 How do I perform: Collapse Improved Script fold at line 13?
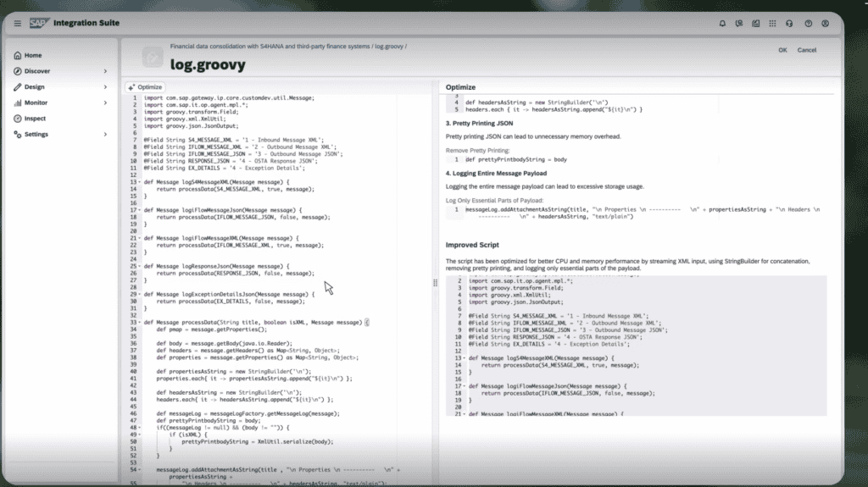click(465, 358)
